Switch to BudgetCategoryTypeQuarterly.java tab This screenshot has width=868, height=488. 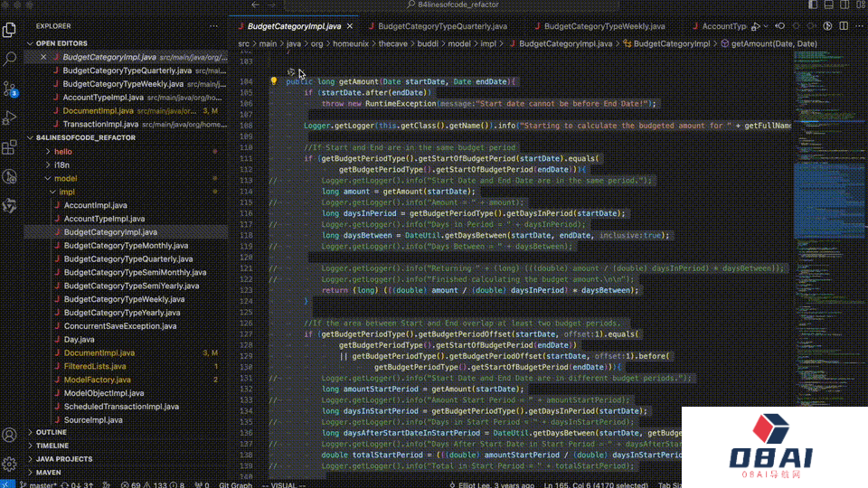click(x=440, y=26)
